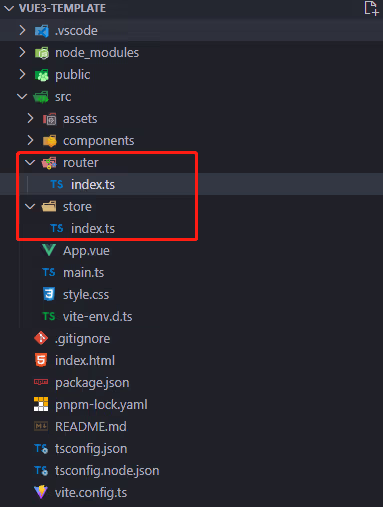This screenshot has width=383, height=507.
Task: Expand the node_modules folder chevron
Action: tap(22, 52)
